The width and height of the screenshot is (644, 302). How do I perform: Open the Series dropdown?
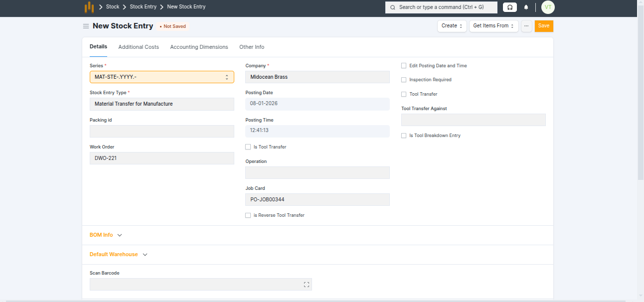pyautogui.click(x=161, y=77)
